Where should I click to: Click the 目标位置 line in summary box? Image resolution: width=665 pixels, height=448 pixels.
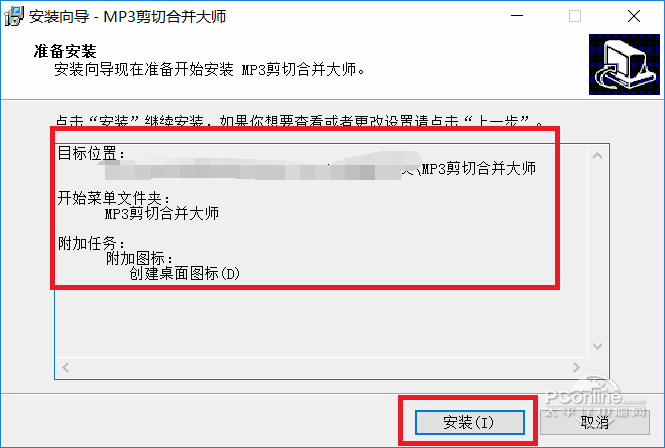tap(91, 153)
